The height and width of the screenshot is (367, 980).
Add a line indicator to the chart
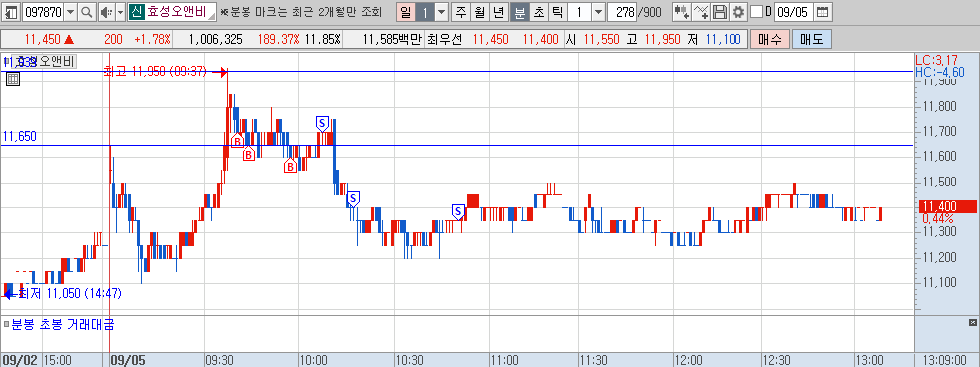(702, 11)
